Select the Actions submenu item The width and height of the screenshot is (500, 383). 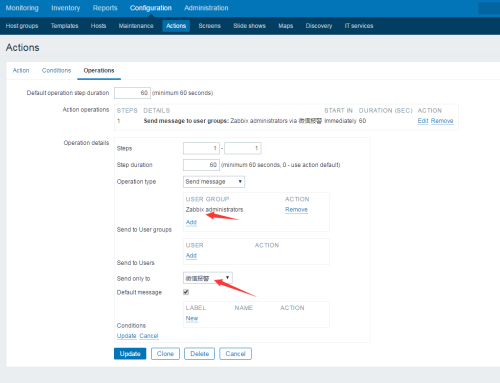tap(176, 26)
